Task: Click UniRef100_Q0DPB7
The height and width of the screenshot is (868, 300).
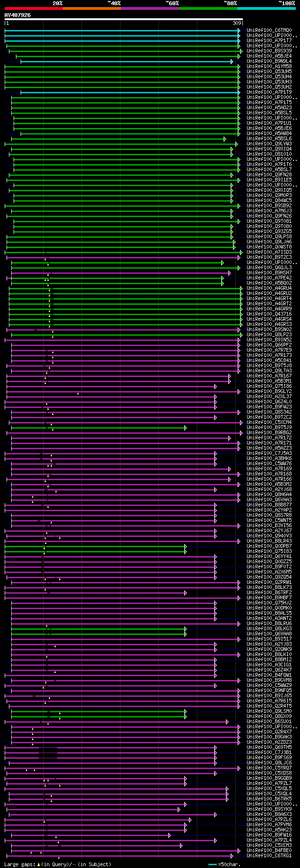Action: [269, 546]
